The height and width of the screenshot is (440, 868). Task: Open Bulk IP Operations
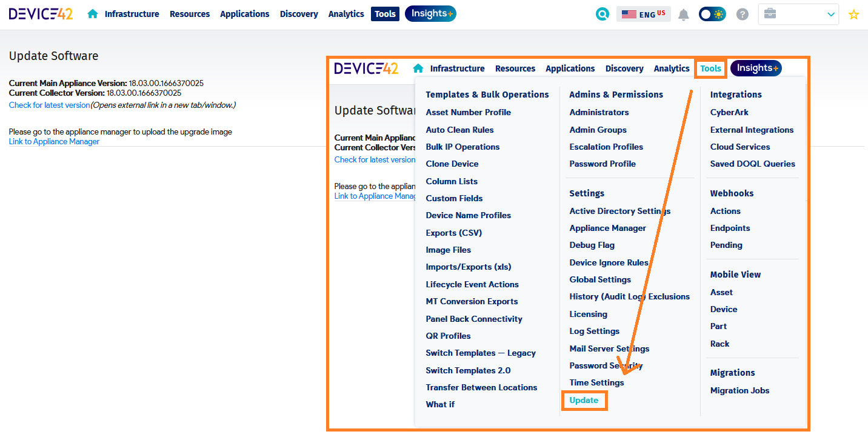click(x=463, y=147)
